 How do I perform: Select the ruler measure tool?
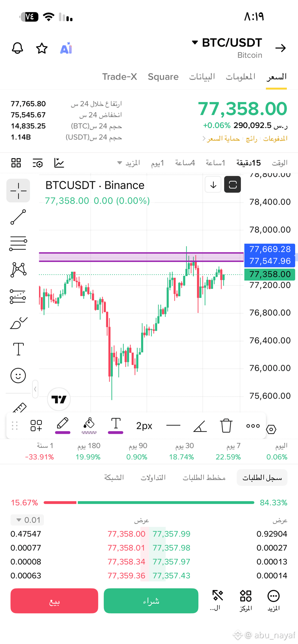click(19, 408)
